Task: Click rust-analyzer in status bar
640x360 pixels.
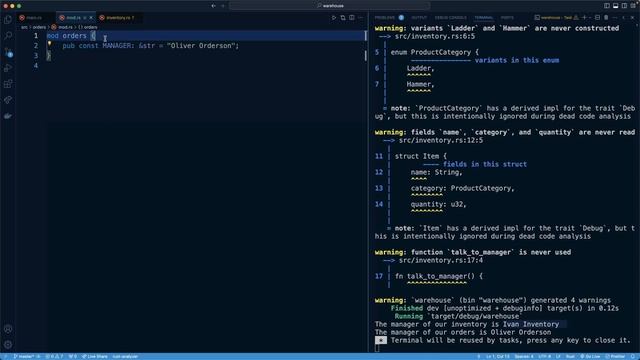Action: pyautogui.click(x=125, y=356)
